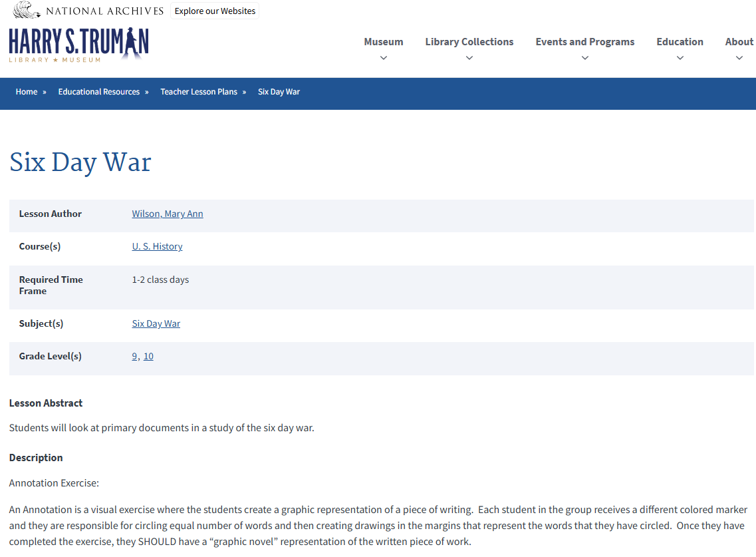Click the U. S. History course link
This screenshot has width=756, height=557.
(157, 246)
